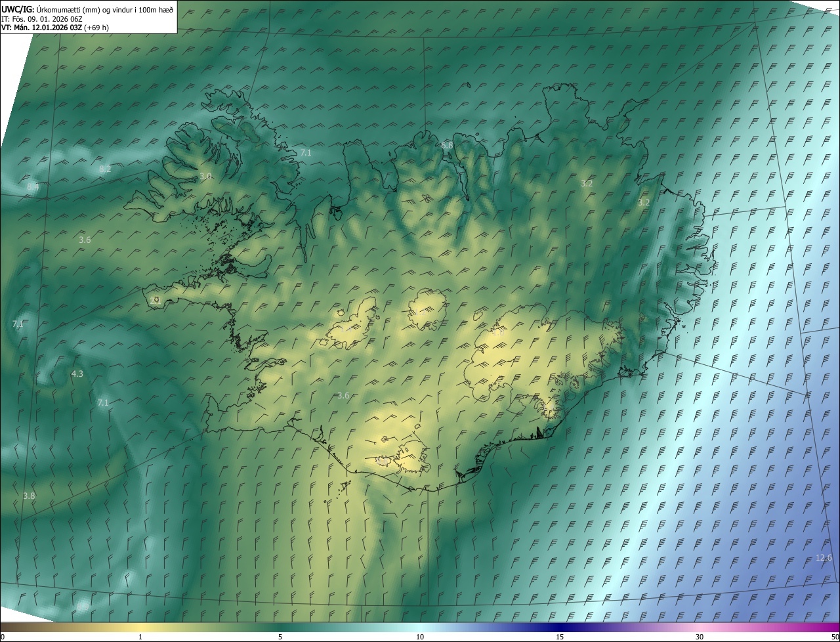Pick the '15' tick on the color scale
840x642 pixels.
tap(560, 637)
